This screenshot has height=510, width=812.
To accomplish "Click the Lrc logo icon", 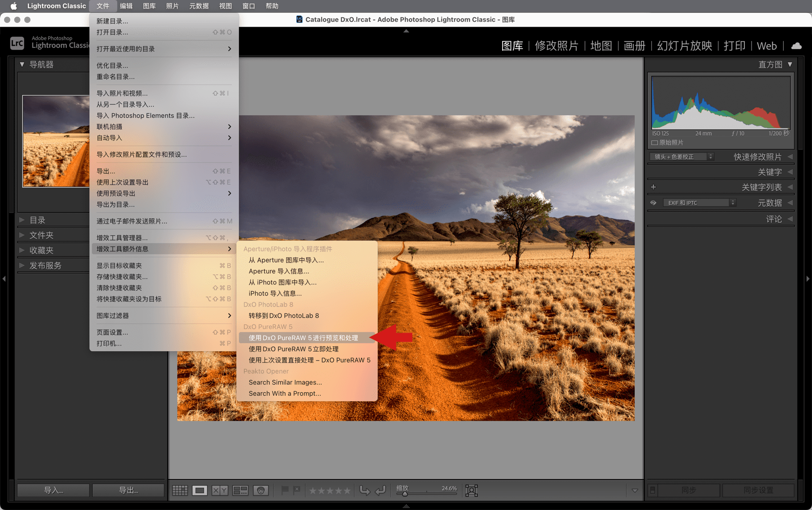I will click(17, 43).
